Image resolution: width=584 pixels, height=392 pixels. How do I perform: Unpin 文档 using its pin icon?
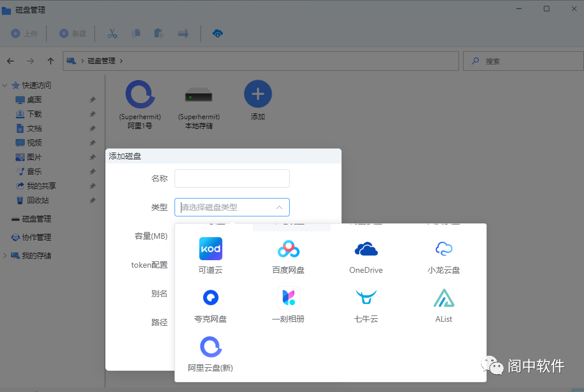92,128
